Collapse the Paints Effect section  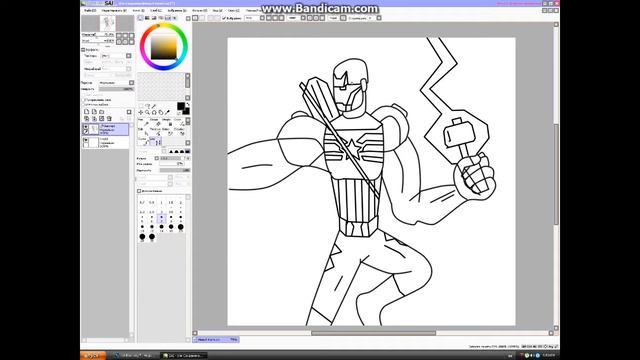pyautogui.click(x=83, y=50)
